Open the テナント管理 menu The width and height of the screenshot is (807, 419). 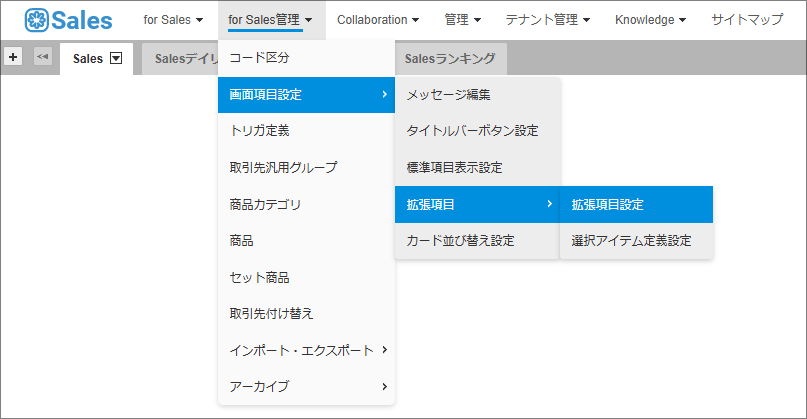point(547,20)
